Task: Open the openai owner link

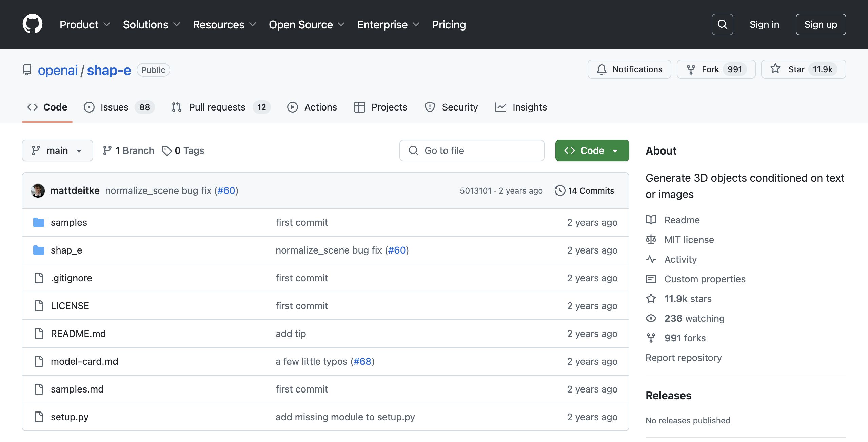Action: tap(58, 70)
